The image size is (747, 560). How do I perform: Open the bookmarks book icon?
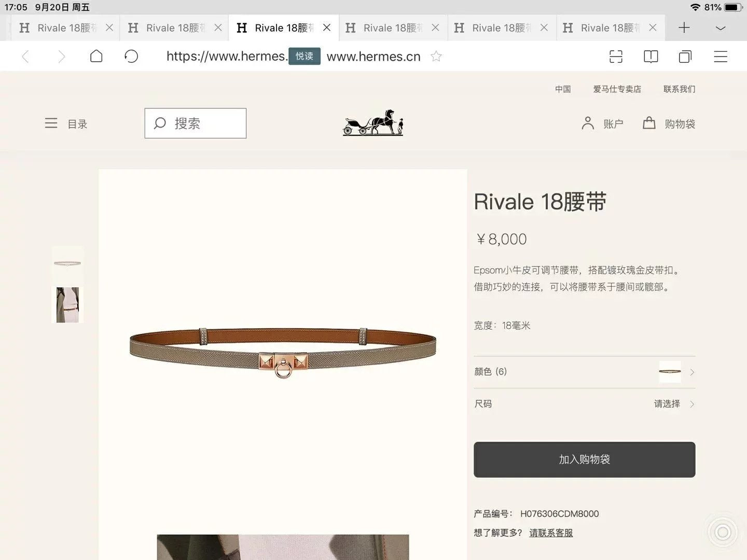coord(651,57)
